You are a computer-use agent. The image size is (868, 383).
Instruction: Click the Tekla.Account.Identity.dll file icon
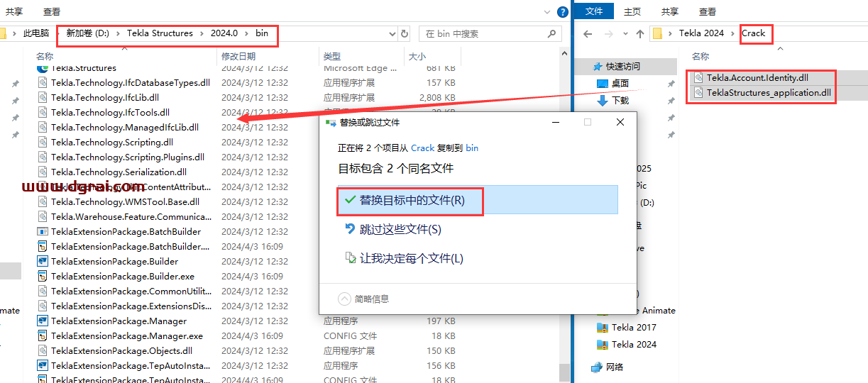[698, 78]
